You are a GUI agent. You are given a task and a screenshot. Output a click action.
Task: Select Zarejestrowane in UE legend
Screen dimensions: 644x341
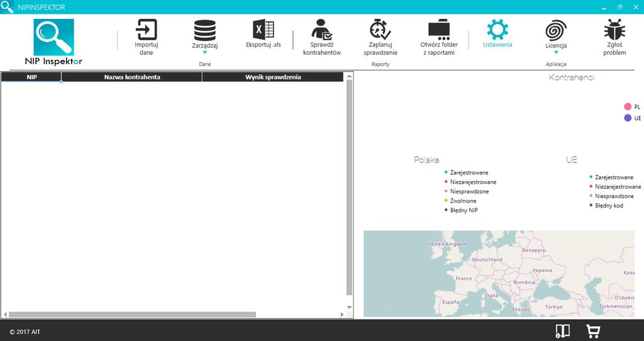611,177
